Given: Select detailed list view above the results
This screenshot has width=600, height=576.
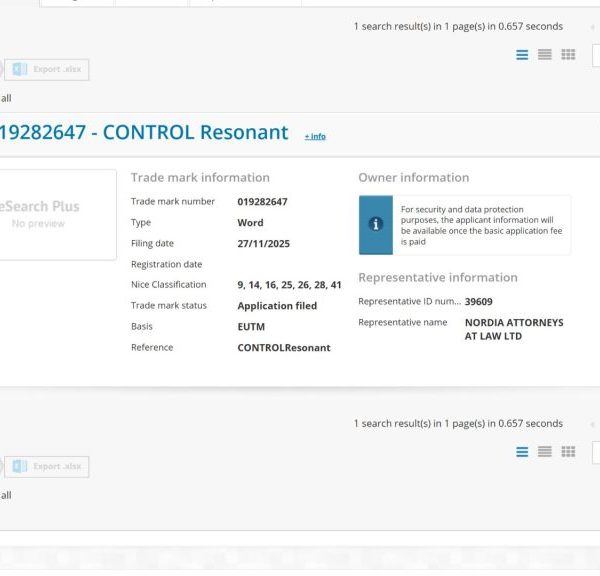Looking at the screenshot, I should pyautogui.click(x=522, y=55).
